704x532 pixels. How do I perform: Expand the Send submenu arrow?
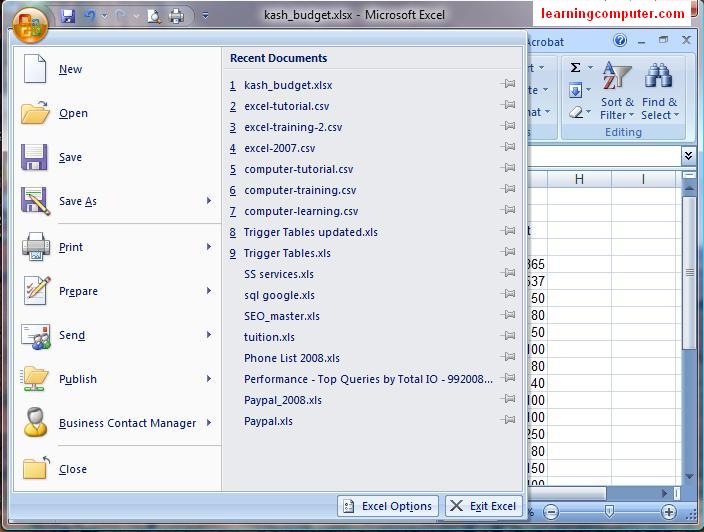[209, 334]
